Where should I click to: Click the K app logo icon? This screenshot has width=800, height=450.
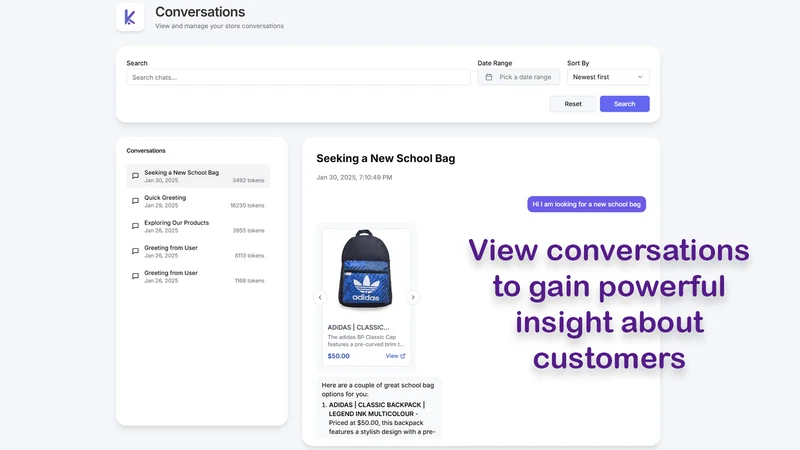coord(130,17)
